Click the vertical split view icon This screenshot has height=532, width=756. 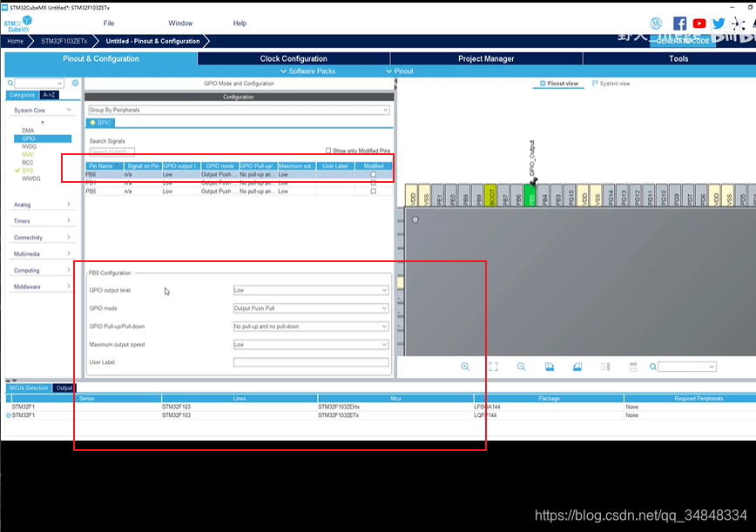click(x=605, y=367)
